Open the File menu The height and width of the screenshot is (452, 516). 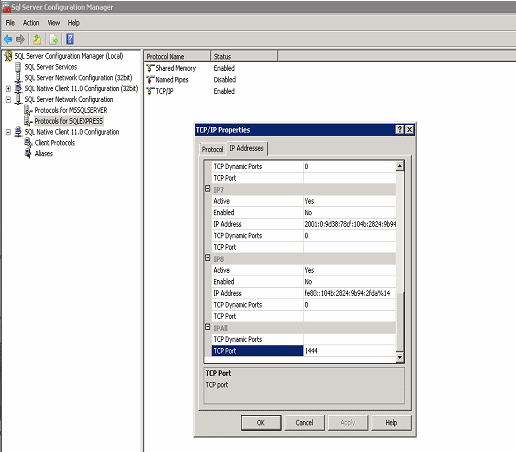tap(10, 23)
